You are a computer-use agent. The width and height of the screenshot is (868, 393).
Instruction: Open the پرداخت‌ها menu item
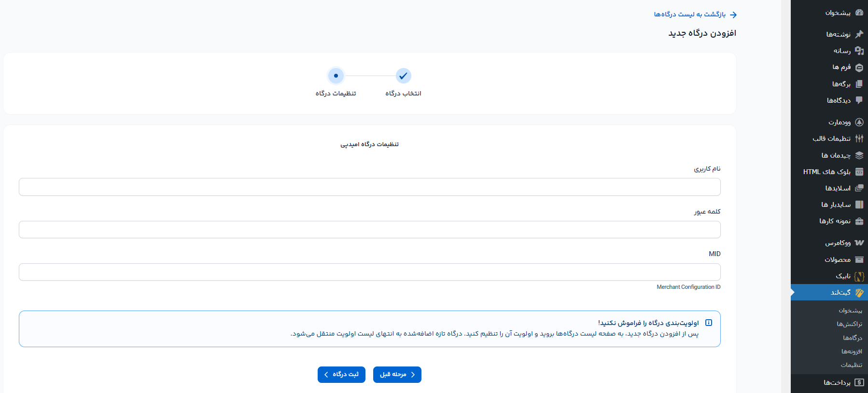pyautogui.click(x=829, y=382)
